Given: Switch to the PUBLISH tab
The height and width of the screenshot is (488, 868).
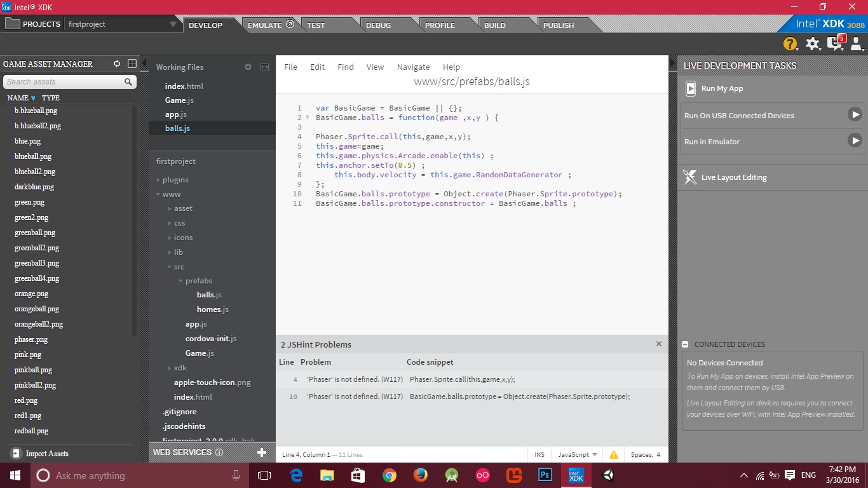Looking at the screenshot, I should (x=559, y=25).
